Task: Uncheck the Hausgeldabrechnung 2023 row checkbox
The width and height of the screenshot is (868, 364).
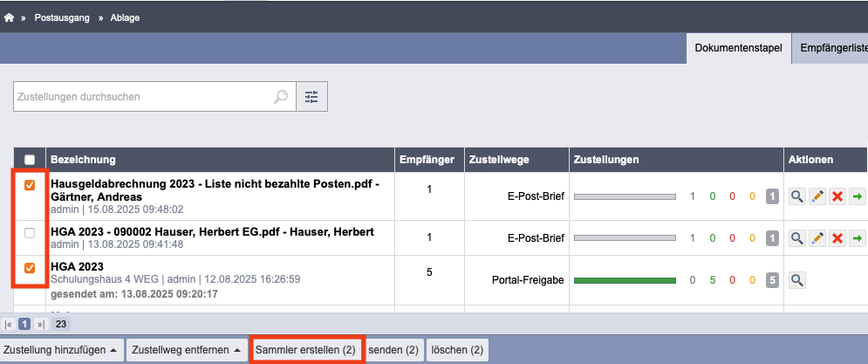Action: tap(30, 186)
